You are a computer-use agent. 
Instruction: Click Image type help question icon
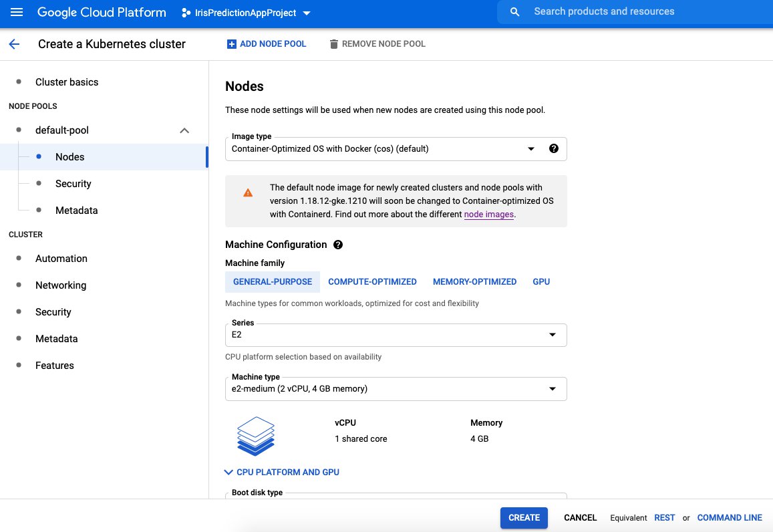click(553, 149)
